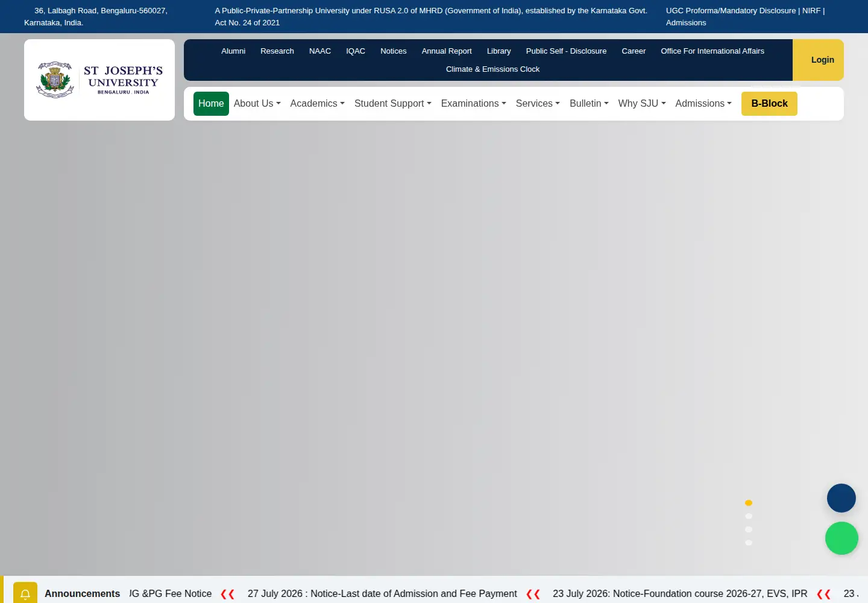The image size is (868, 603).
Task: Click the green round floating button
Action: pos(841,538)
